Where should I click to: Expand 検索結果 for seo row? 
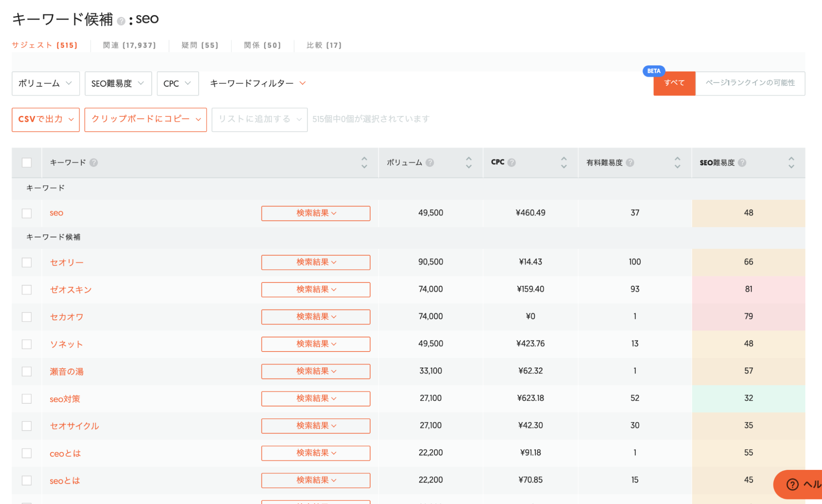pos(316,213)
